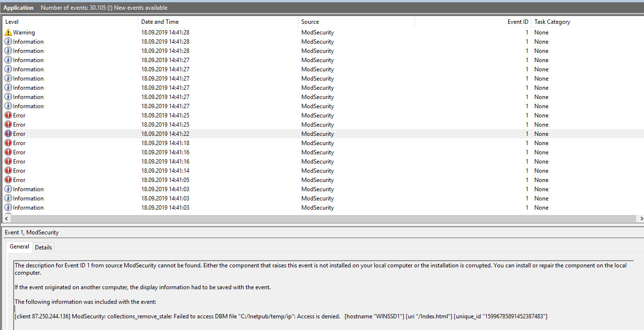Click the Error label in the 14:41:05 row
Screen dimensions: 644x330
19,180
